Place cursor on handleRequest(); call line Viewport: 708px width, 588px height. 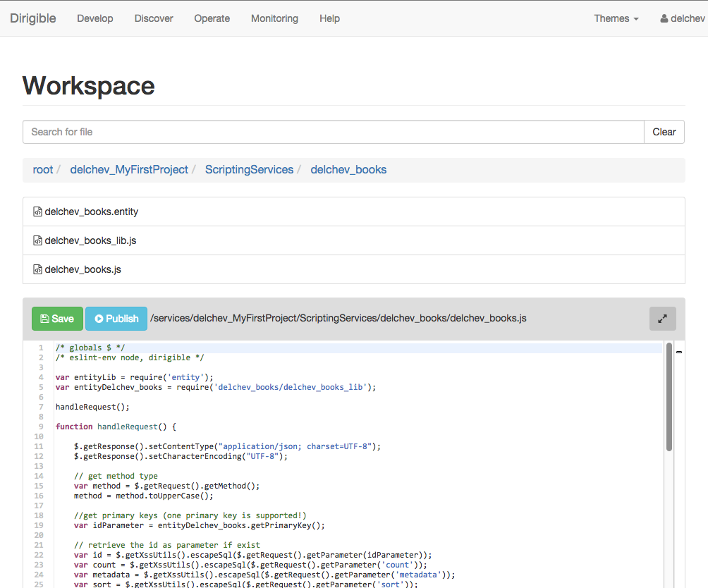(x=92, y=407)
